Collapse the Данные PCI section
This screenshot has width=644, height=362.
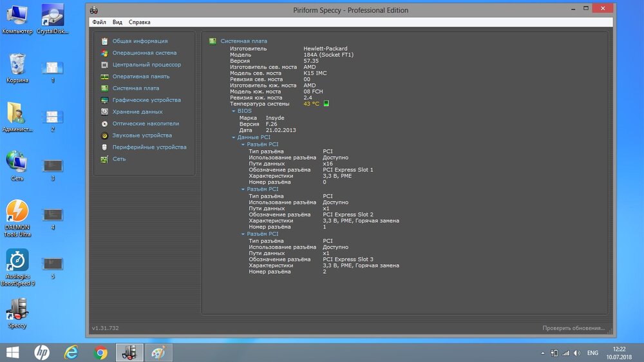(x=234, y=137)
